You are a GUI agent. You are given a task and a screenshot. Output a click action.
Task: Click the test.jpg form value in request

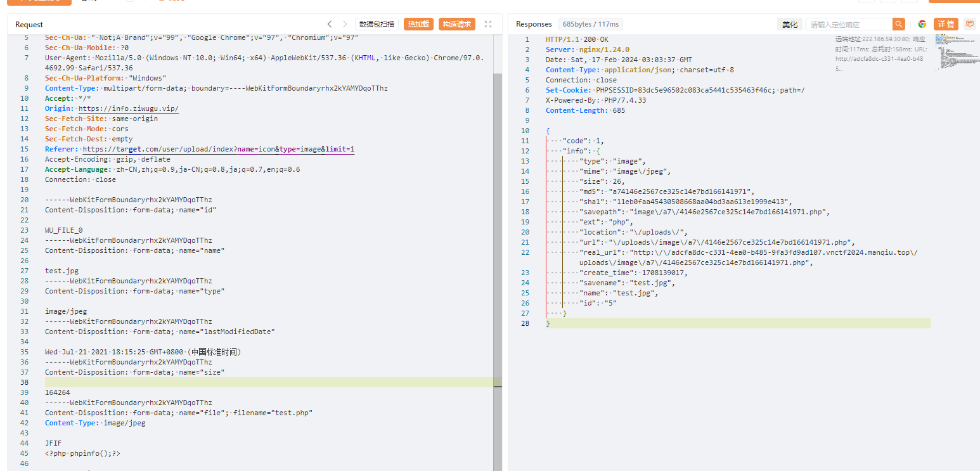coord(61,271)
